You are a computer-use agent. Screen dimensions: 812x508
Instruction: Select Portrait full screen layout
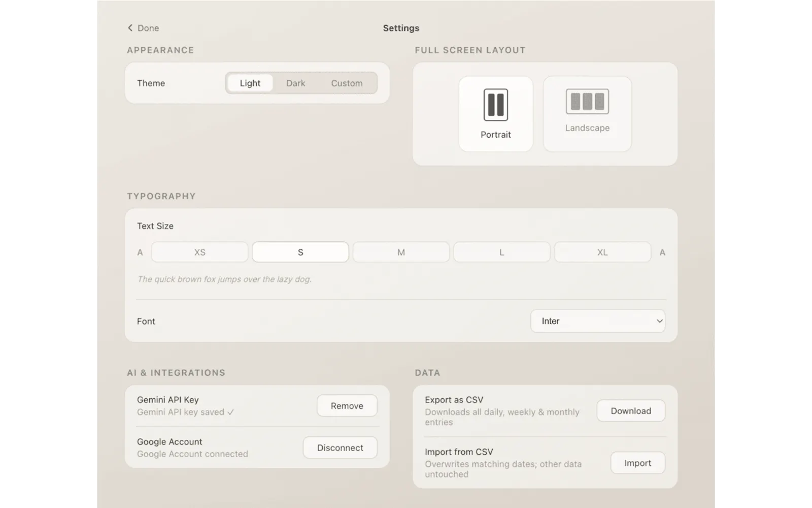point(496,114)
